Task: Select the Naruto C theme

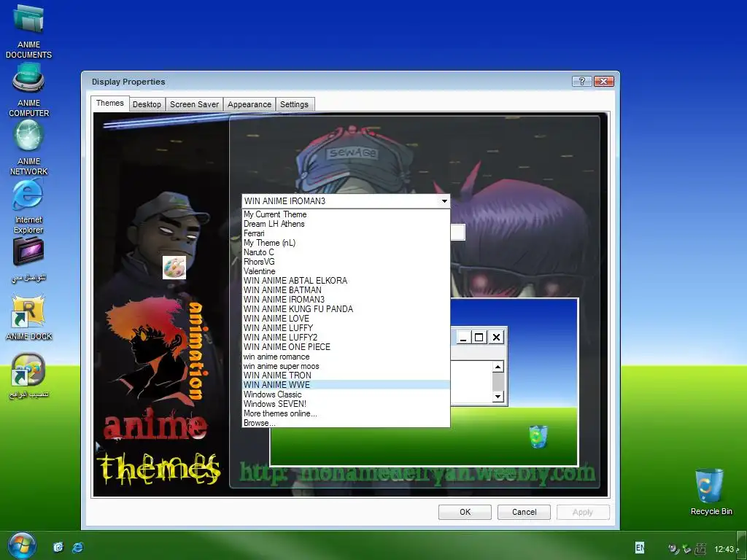Action: click(x=346, y=252)
